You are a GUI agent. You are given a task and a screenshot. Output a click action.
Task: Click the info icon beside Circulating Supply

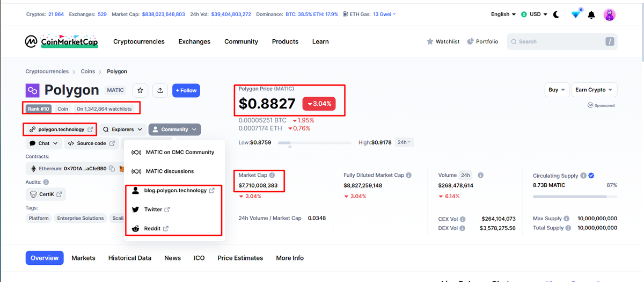click(583, 176)
